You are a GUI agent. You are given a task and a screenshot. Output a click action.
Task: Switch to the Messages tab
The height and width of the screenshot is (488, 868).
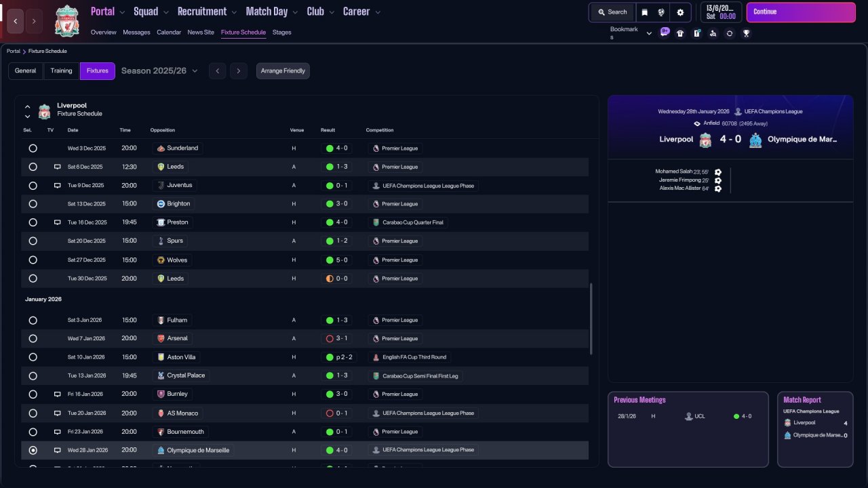tap(136, 32)
